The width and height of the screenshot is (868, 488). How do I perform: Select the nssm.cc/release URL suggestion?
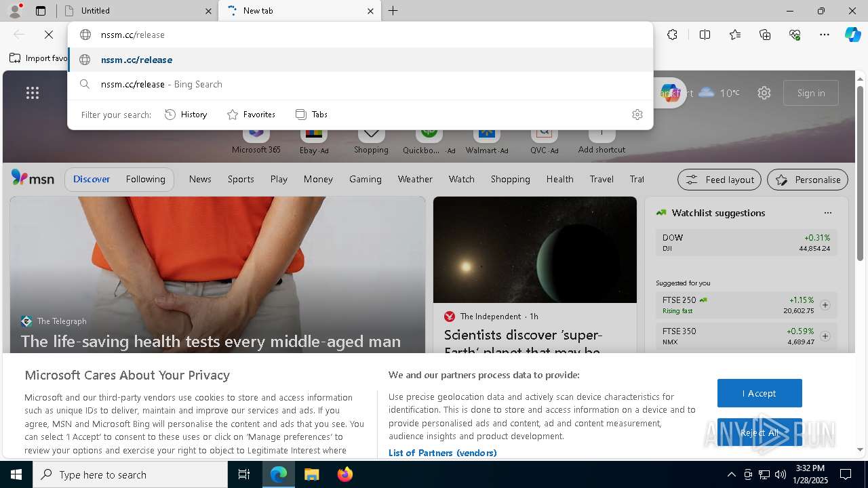[360, 60]
